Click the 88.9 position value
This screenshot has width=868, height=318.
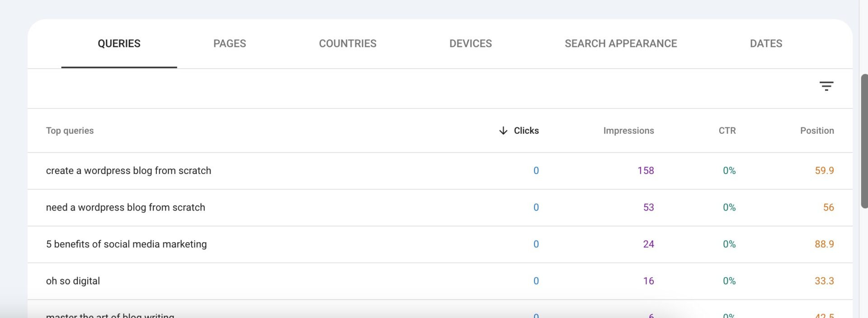824,244
